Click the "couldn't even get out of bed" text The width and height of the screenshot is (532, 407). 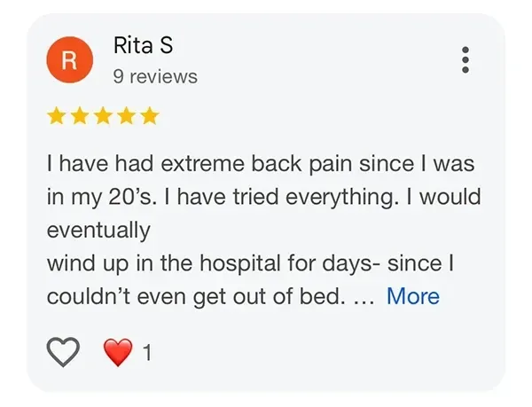tap(195, 296)
